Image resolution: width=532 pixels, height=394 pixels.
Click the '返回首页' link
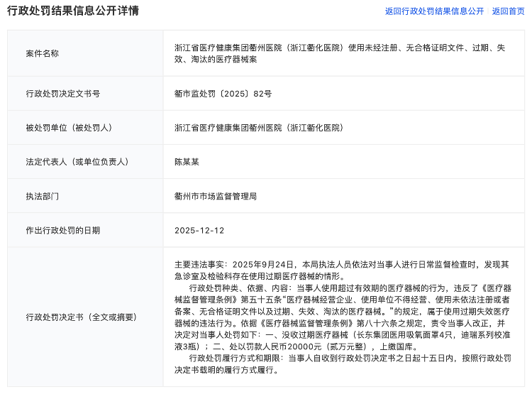(508, 11)
